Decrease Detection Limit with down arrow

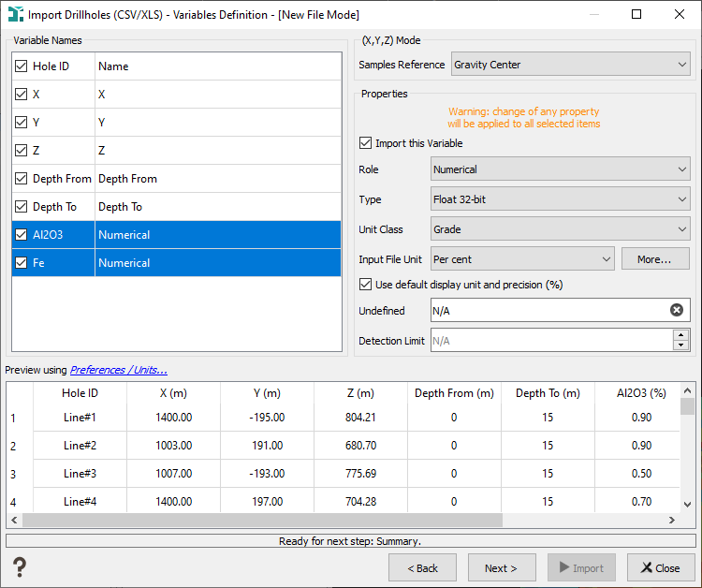680,345
